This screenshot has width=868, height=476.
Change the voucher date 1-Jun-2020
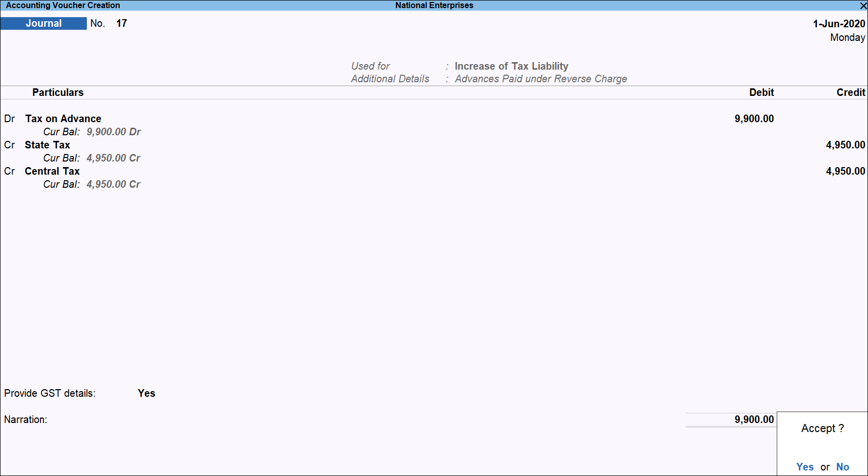click(x=839, y=23)
